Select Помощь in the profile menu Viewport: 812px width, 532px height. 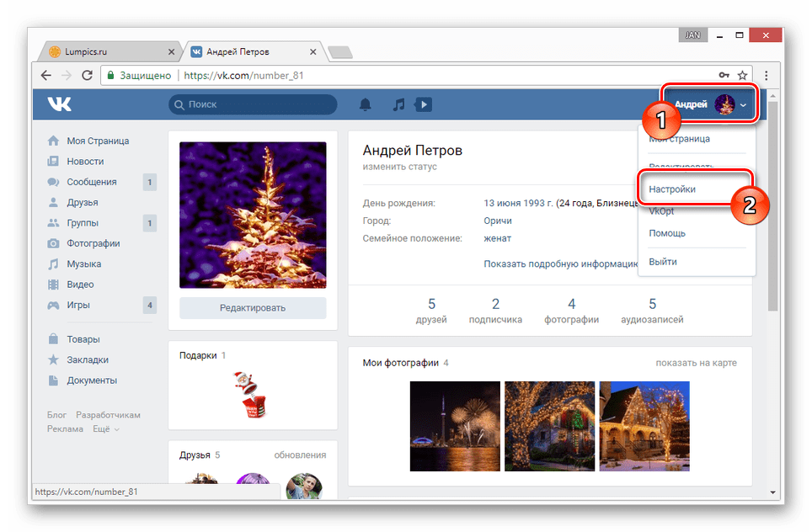tap(667, 233)
